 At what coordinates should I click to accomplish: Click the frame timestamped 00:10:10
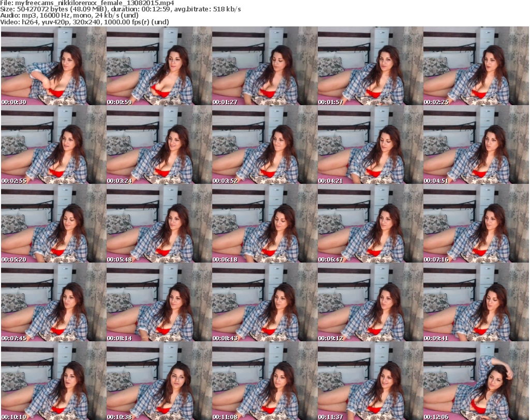tap(53, 381)
